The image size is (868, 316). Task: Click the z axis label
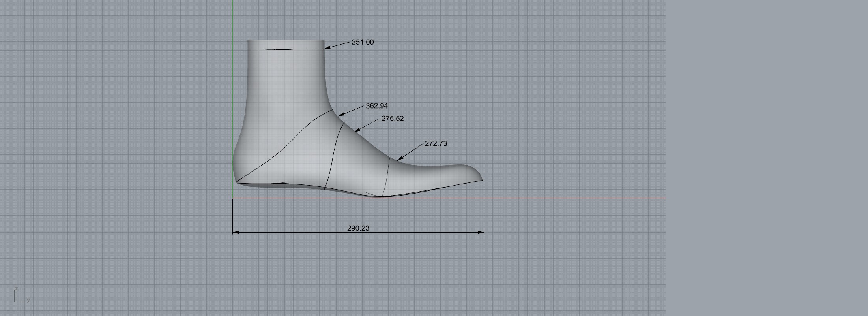pyautogui.click(x=17, y=289)
